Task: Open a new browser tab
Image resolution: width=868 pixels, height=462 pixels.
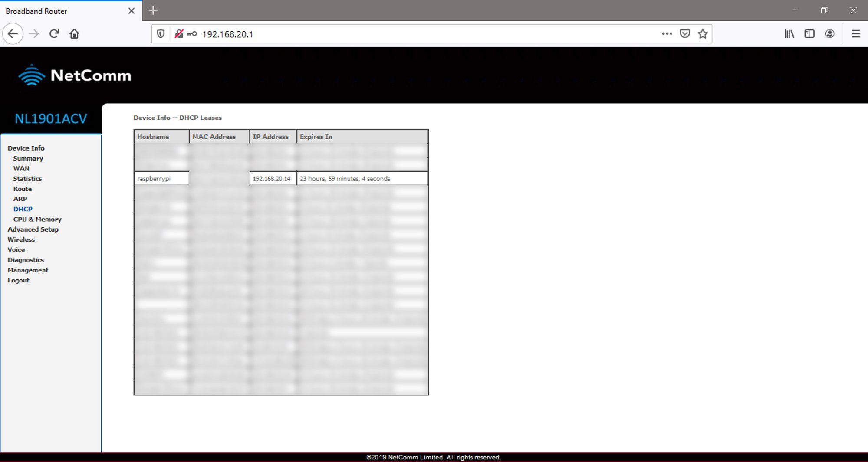Action: [x=153, y=10]
